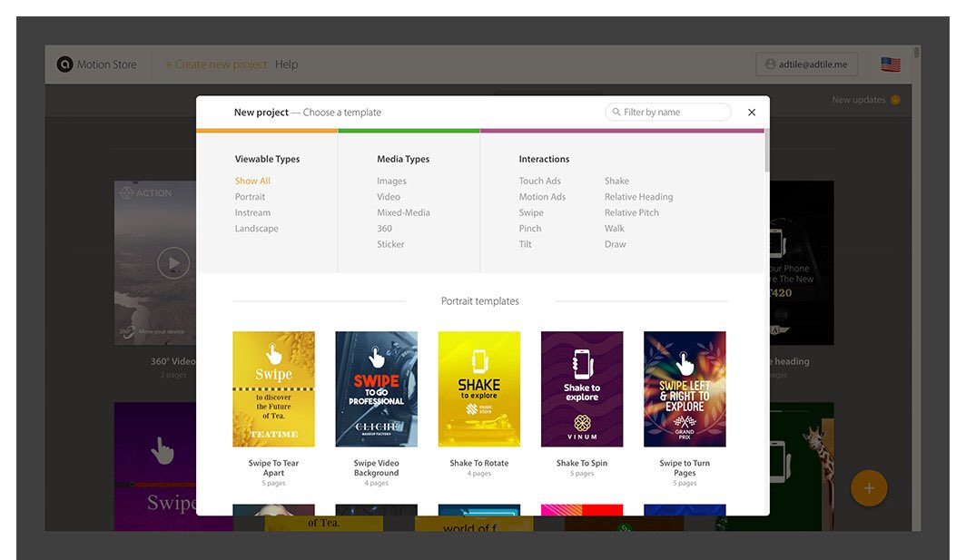The image size is (966, 560).
Task: Click the Portrait templates section heading
Action: pos(480,301)
